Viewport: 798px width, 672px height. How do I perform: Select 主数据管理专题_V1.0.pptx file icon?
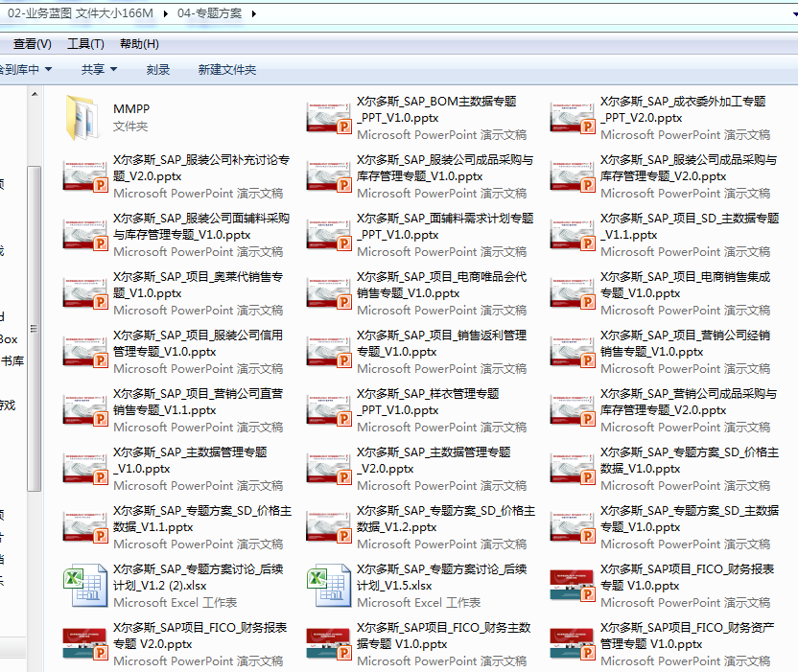[85, 469]
